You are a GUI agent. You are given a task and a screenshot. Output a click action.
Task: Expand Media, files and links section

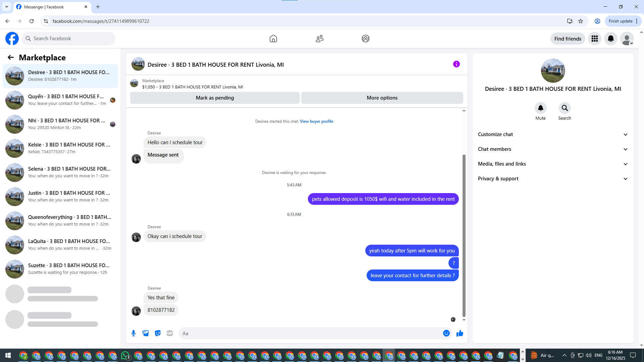click(553, 164)
